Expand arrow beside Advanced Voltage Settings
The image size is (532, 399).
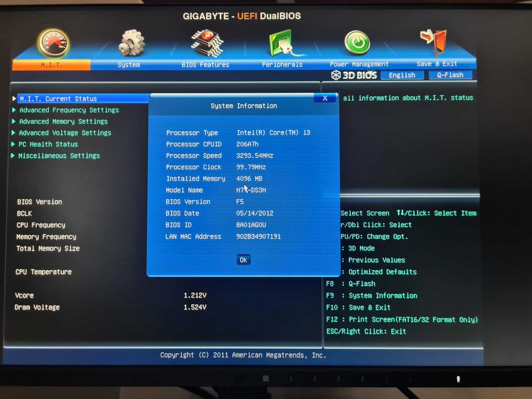coord(13,133)
